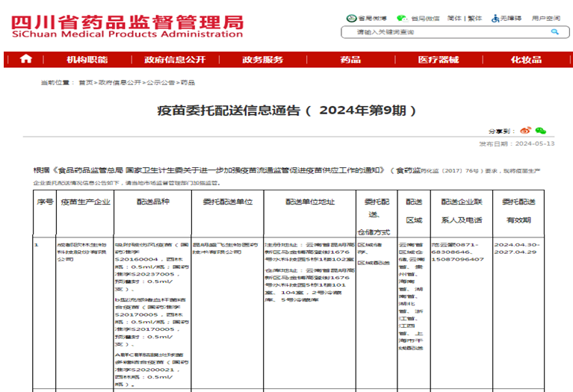Click the home icon in navigation bar
The image size is (573, 392).
coord(26,60)
